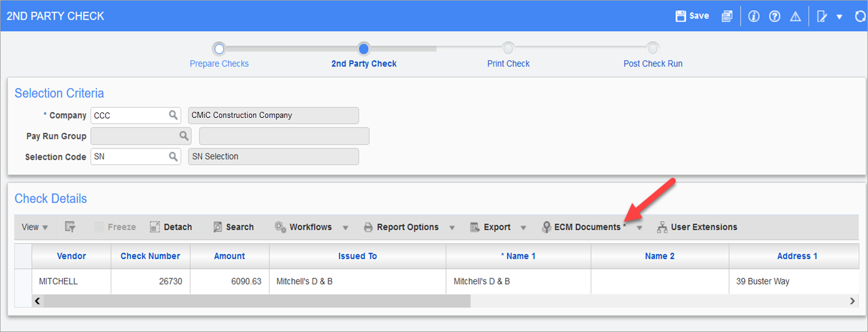
Task: Open User Extensions
Action: tap(697, 227)
